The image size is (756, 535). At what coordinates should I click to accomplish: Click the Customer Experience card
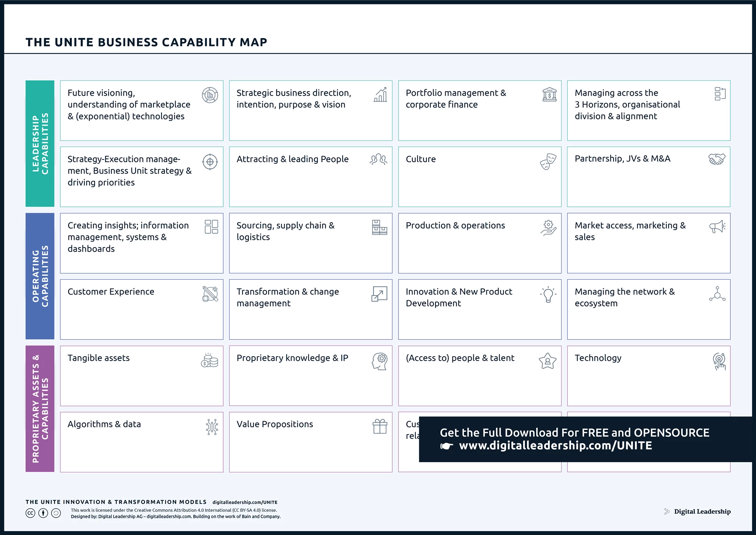click(141, 309)
